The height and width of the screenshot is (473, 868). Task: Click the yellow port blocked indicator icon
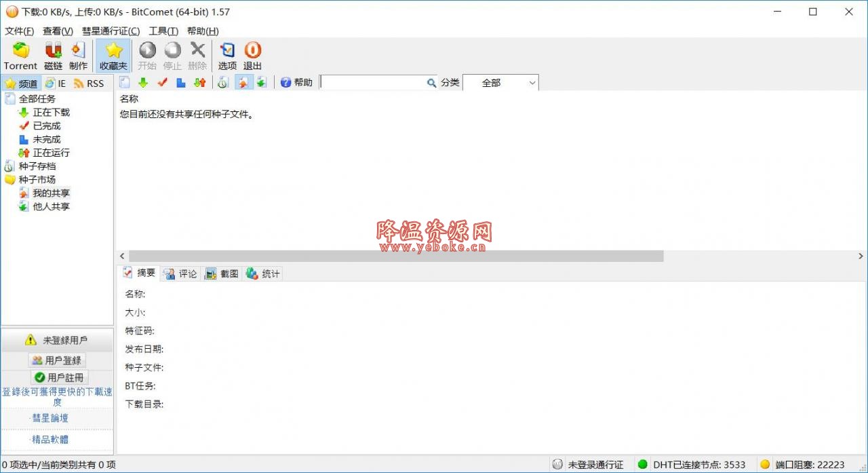click(765, 465)
